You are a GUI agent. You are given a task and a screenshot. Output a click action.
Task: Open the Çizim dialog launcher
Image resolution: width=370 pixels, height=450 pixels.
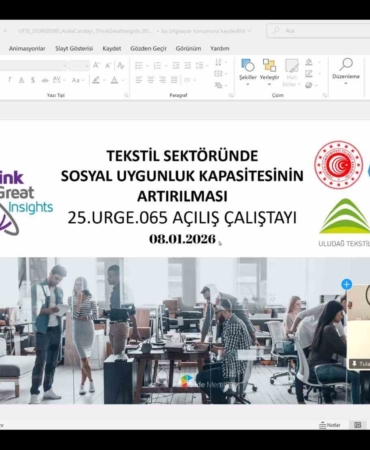tap(325, 95)
